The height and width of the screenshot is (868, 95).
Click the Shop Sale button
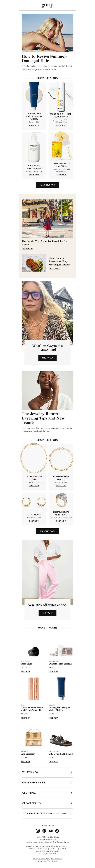47,613
